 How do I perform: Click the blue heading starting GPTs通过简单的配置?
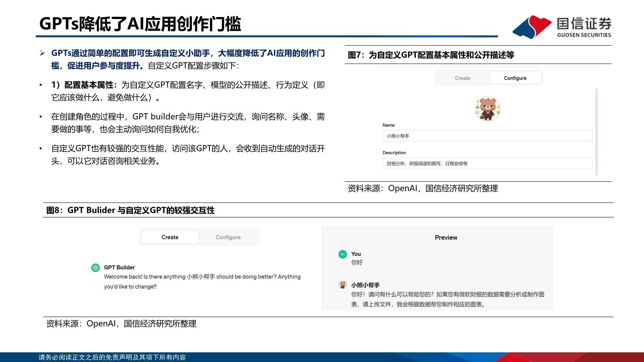tap(188, 59)
